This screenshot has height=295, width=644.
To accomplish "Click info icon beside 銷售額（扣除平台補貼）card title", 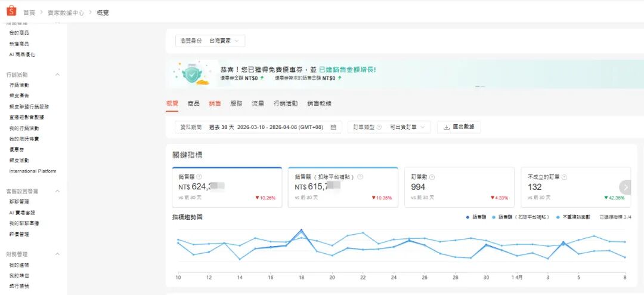I will coord(360,177).
